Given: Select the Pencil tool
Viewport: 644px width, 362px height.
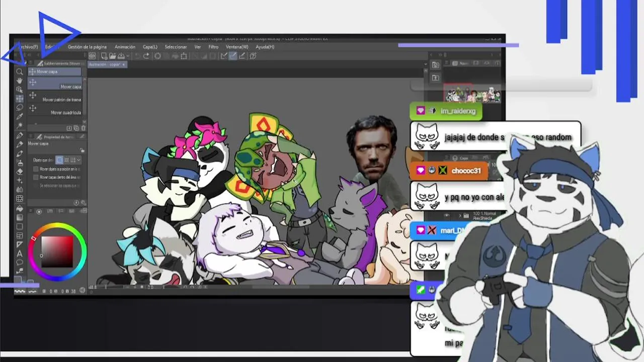Looking at the screenshot, I should (x=20, y=144).
